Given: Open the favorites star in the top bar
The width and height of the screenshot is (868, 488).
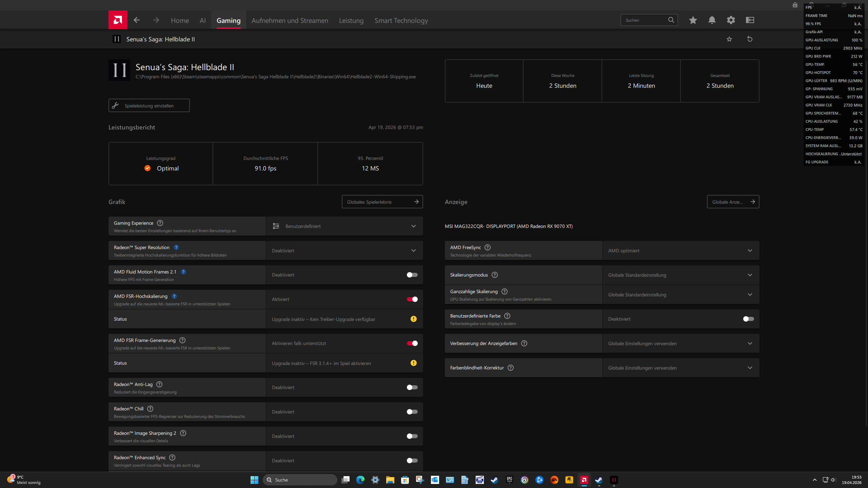Looking at the screenshot, I should pyautogui.click(x=693, y=20).
